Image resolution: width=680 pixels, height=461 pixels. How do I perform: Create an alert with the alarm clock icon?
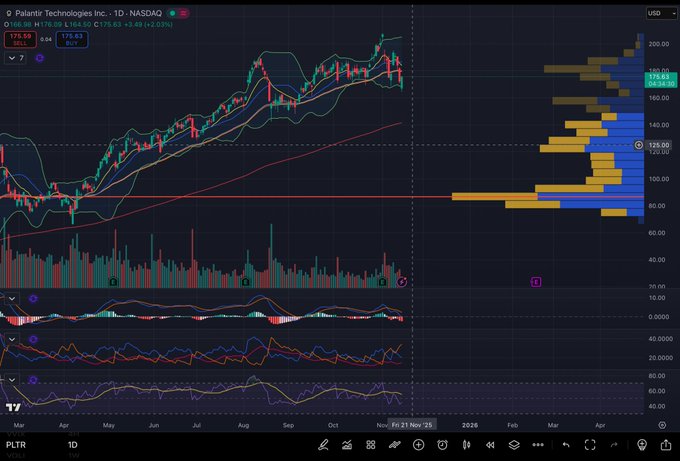(442, 444)
